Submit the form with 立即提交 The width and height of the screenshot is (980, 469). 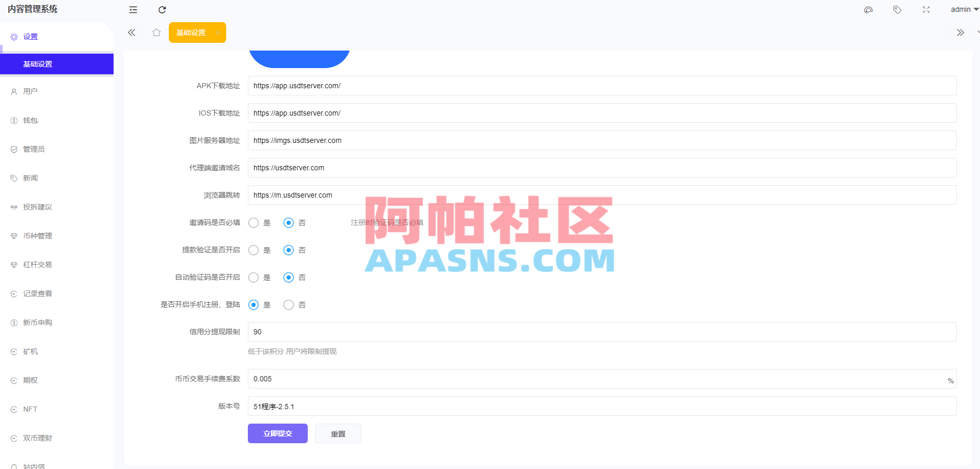[x=277, y=433]
